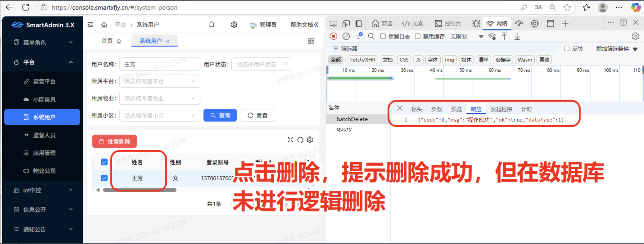Open the 无限制 throttling dropdown
The height and width of the screenshot is (244, 644).
click(x=467, y=36)
